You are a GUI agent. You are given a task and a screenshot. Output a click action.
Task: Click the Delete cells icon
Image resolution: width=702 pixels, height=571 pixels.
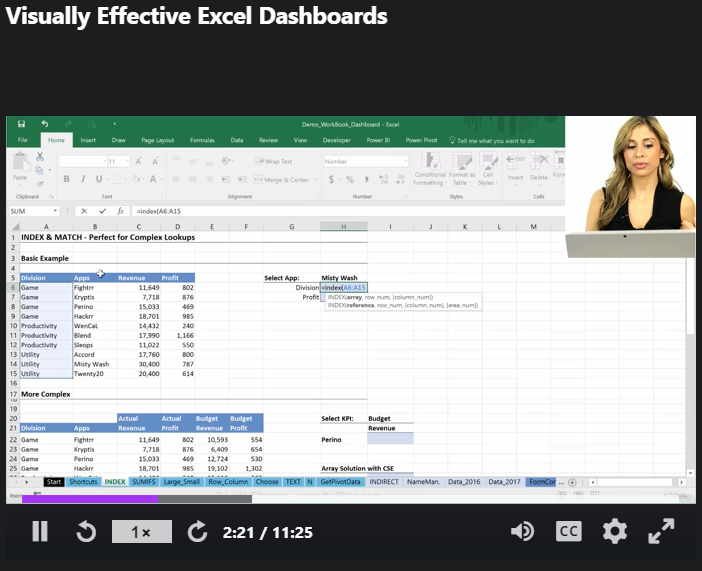pos(539,167)
